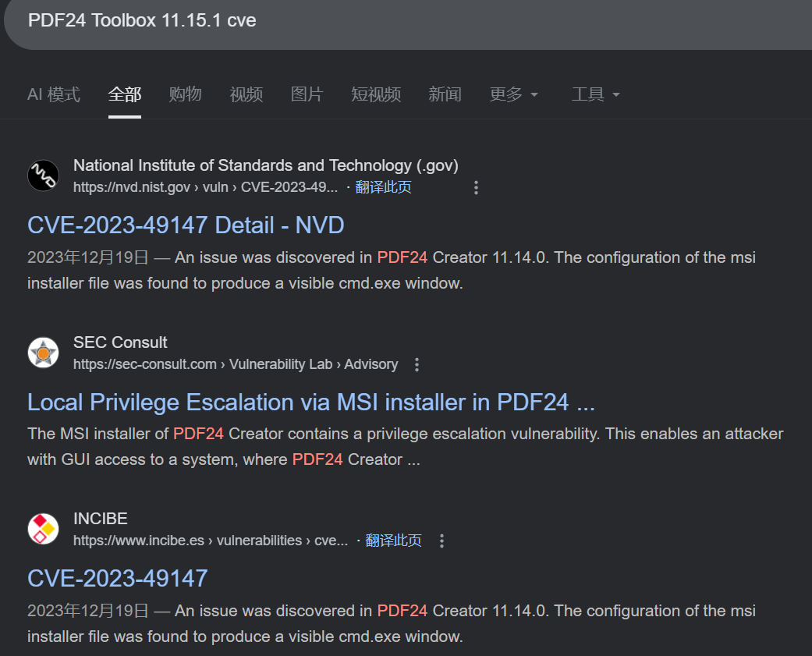Click the NVD site favicon

[43, 176]
